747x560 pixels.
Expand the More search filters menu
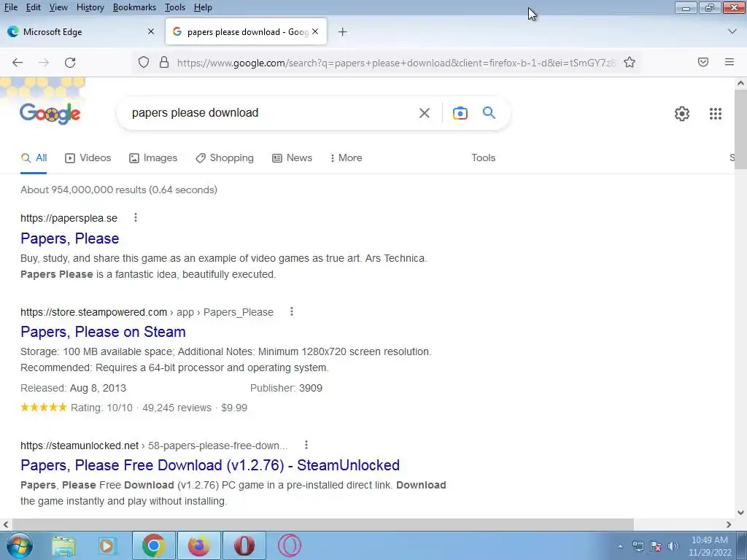[x=347, y=157]
